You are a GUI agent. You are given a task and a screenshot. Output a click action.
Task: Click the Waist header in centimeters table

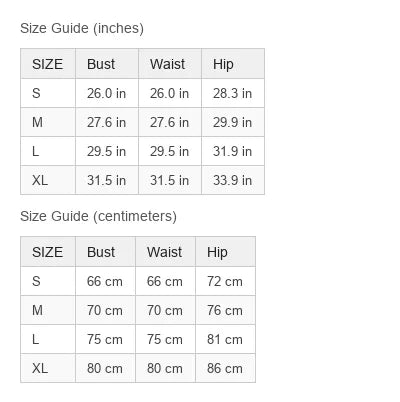point(165,252)
